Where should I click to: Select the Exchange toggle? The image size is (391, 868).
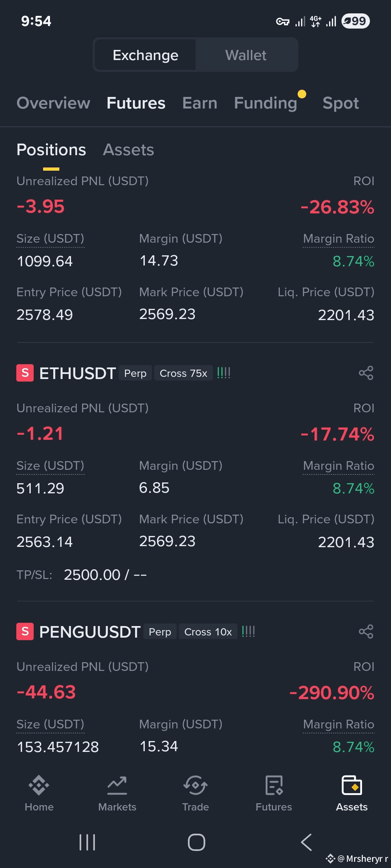click(x=146, y=55)
